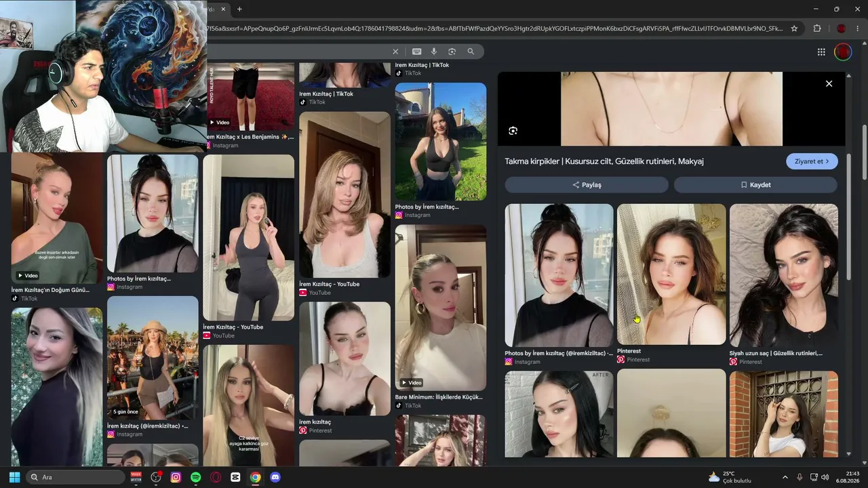Open the 'irem kızıltaç' Pinterest result image

(x=344, y=359)
